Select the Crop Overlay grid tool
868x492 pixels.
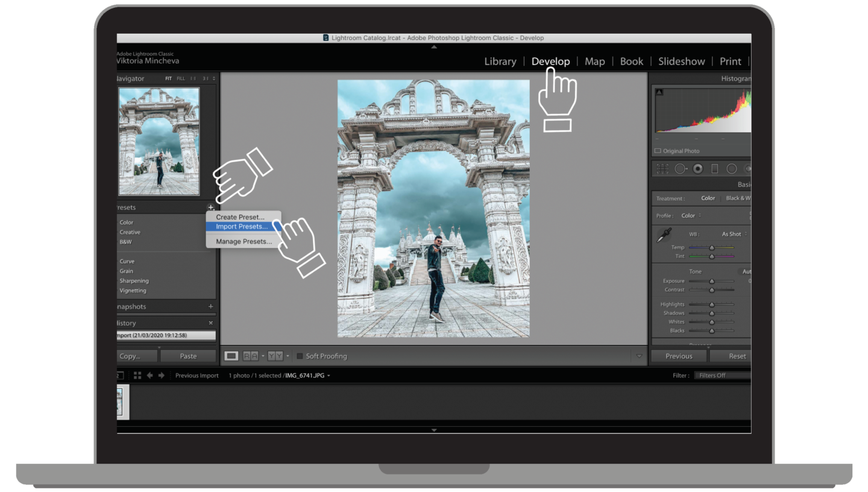pos(662,169)
